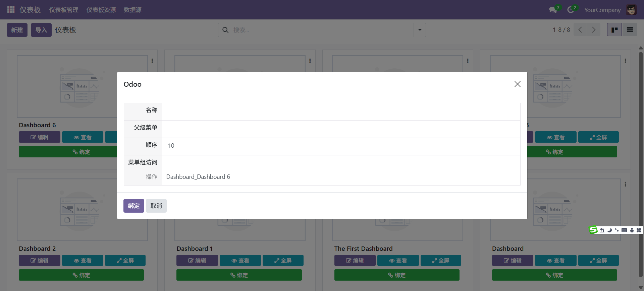Viewport: 644px width, 291px height.
Task: Open the 数据源 menu
Action: pyautogui.click(x=132, y=10)
